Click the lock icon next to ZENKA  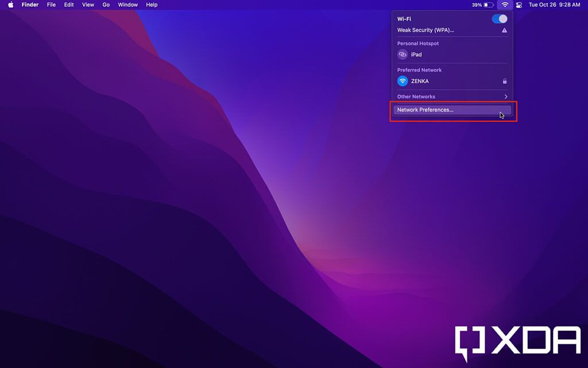point(505,81)
